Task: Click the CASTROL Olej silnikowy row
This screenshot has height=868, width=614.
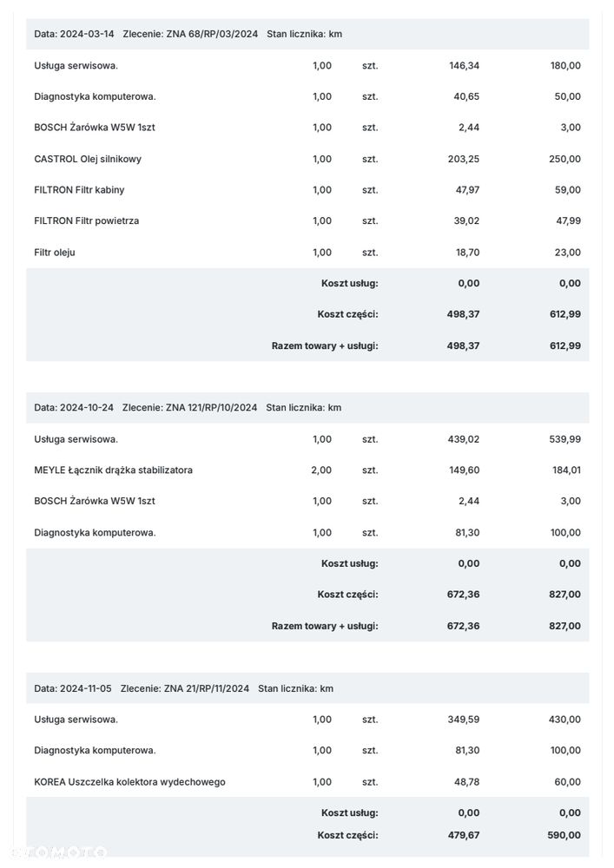Action: (x=307, y=159)
